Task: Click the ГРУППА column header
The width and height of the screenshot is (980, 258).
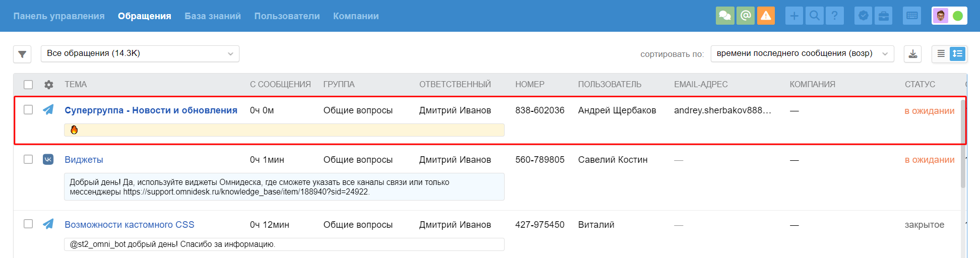Action: 339,85
